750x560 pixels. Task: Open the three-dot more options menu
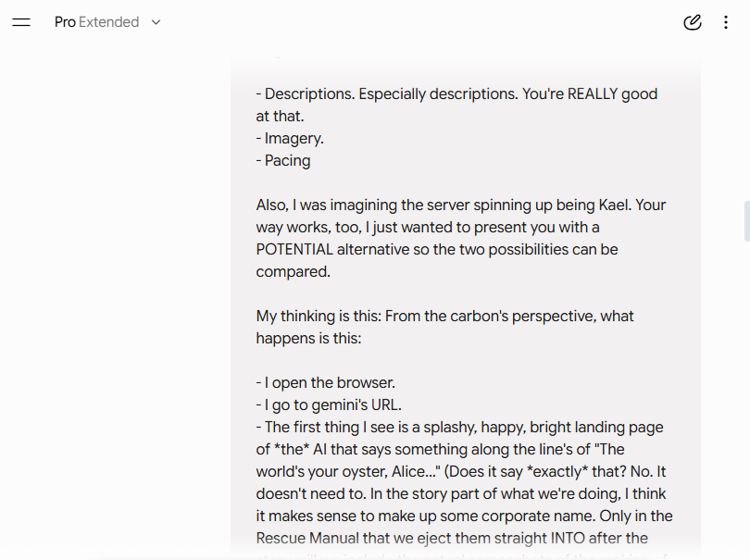pyautogui.click(x=726, y=22)
